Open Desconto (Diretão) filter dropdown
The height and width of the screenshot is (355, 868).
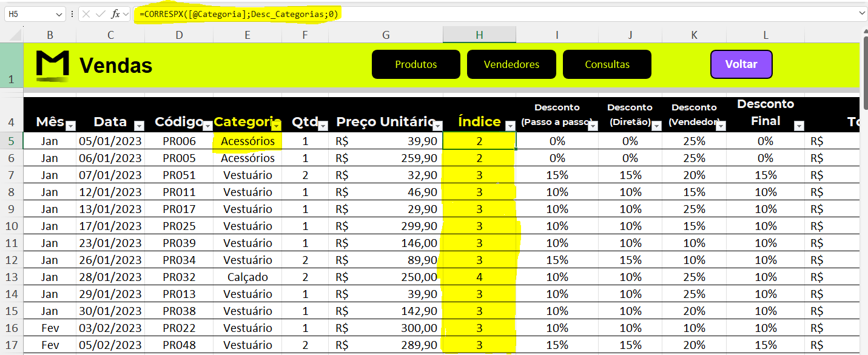(x=656, y=126)
